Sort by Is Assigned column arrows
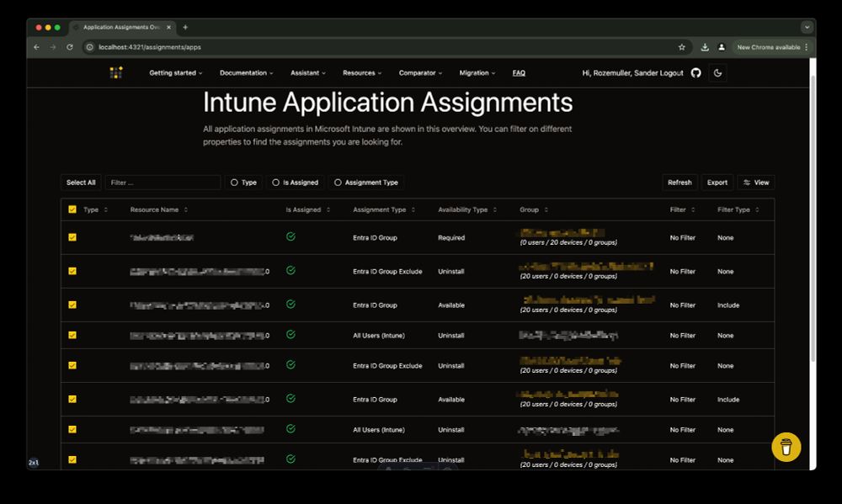 click(x=328, y=210)
